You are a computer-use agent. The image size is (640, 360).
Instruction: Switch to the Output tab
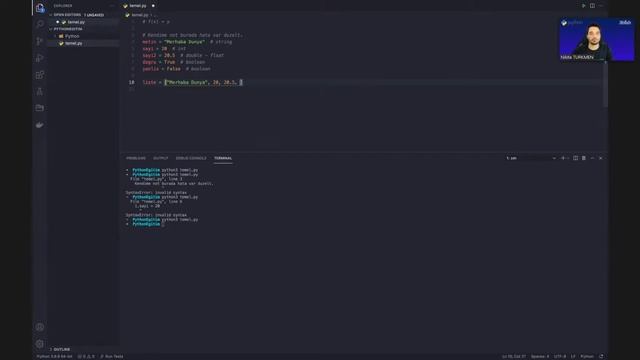161,158
